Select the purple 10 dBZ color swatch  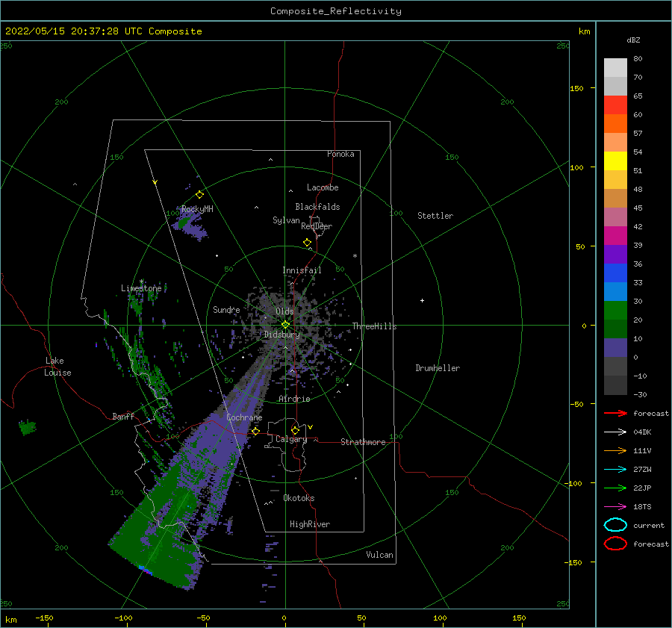615,347
